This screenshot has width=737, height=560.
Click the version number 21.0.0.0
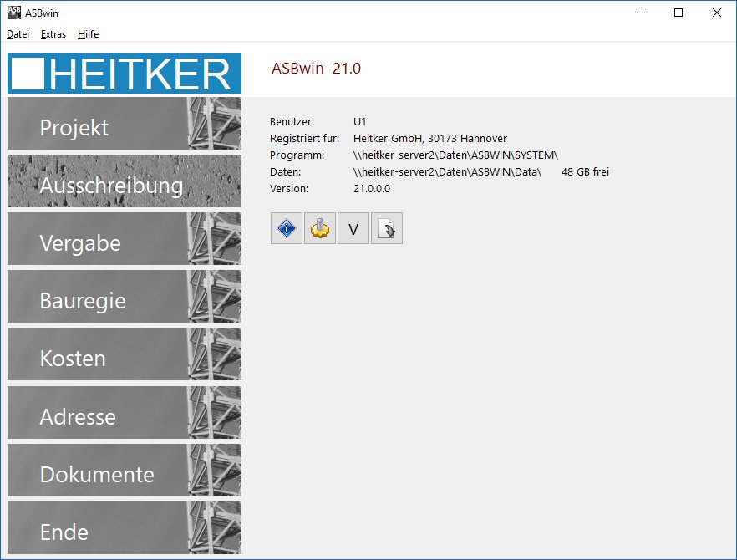click(371, 189)
